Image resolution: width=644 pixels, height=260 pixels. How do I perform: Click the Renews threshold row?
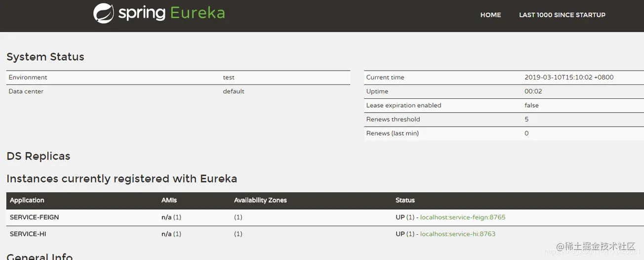coord(393,119)
